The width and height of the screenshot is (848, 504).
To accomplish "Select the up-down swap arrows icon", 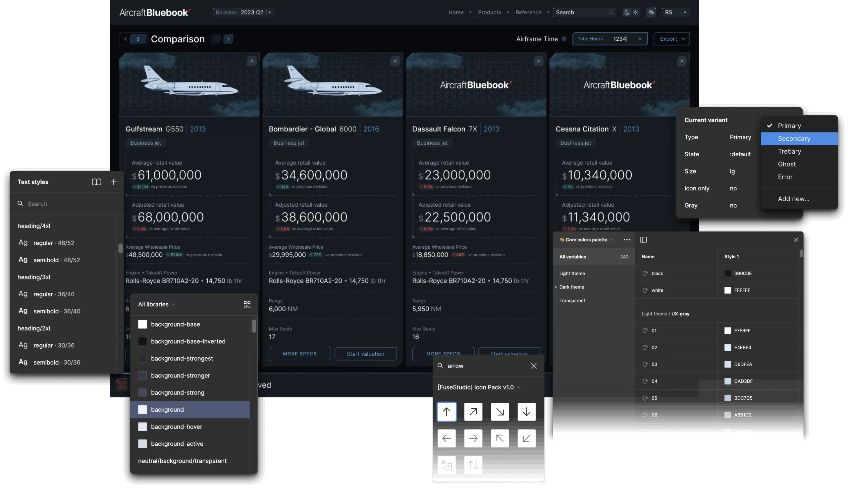I will coord(473,465).
